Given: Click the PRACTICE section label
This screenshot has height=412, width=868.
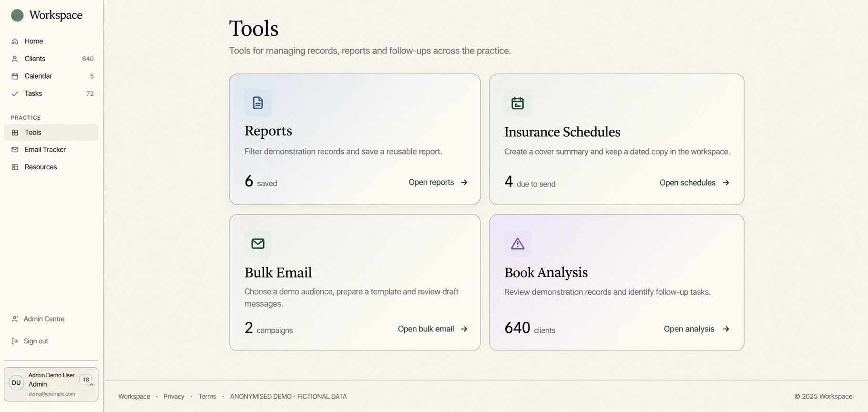Looking at the screenshot, I should click(x=26, y=118).
